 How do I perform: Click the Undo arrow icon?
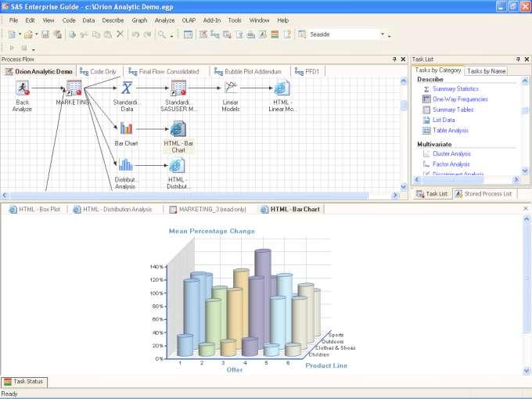click(135, 34)
